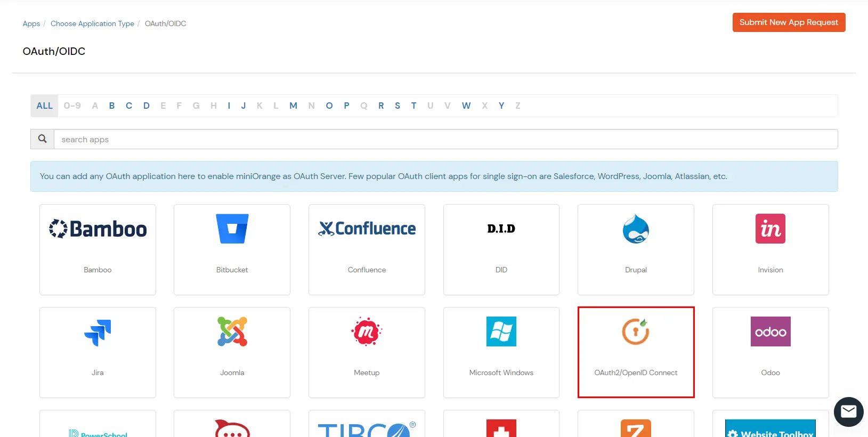Open the Website Toolbox logo
868x437 pixels.
click(x=770, y=428)
